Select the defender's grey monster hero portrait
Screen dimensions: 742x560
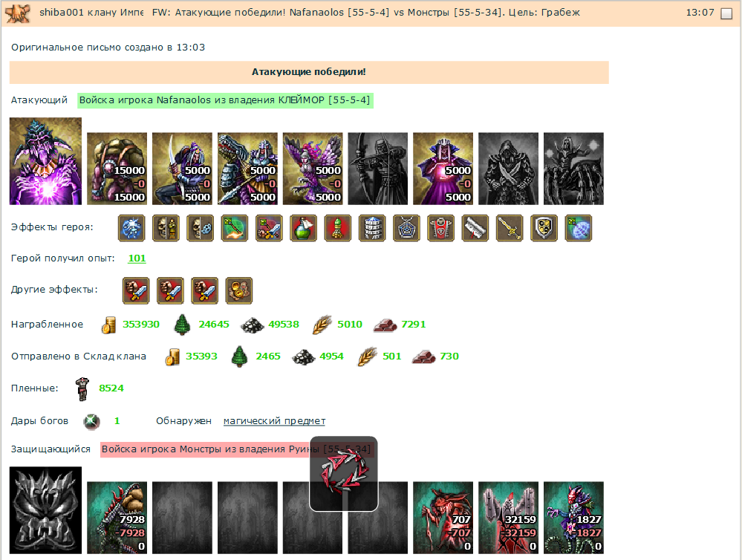(45, 510)
